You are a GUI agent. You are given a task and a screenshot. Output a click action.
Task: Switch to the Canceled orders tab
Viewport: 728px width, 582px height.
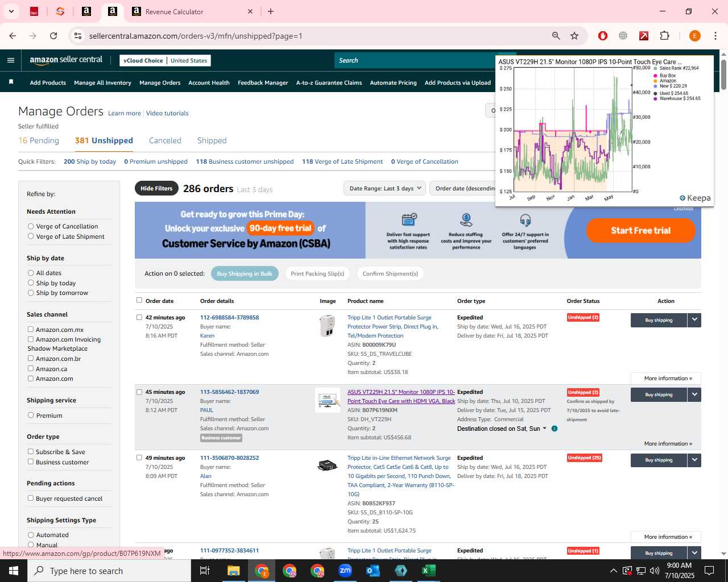[165, 140]
